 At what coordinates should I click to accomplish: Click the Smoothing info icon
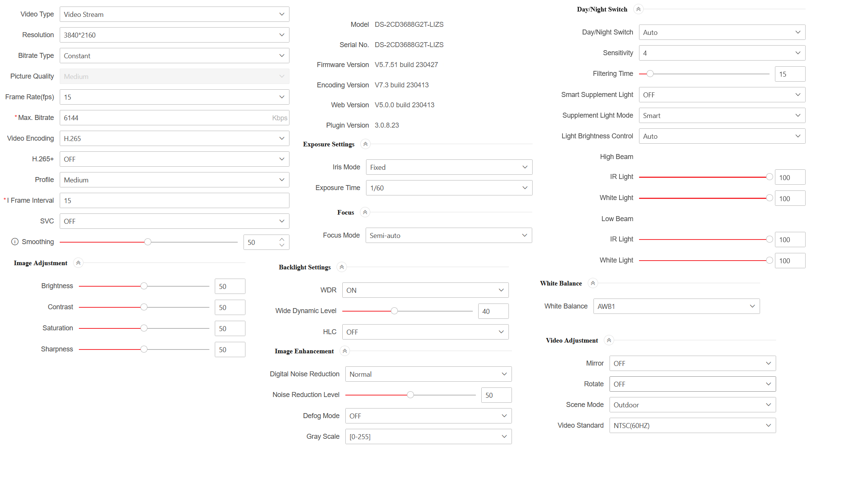tap(15, 242)
